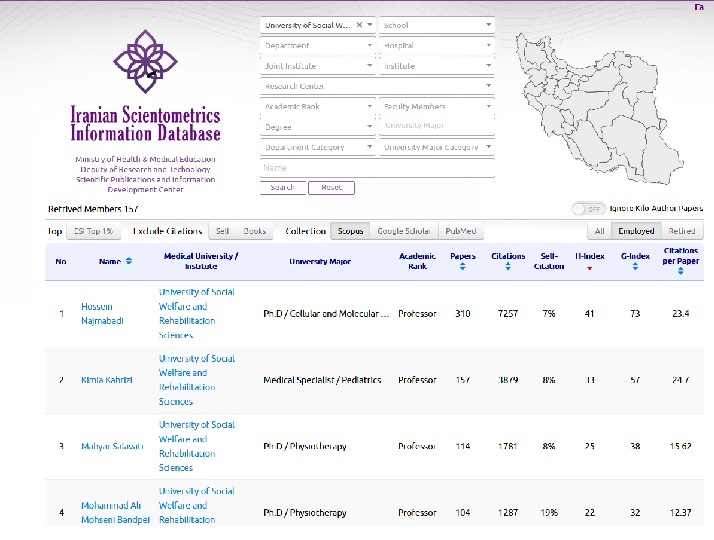Toggle the Self citations exclusion option
714x540 pixels.
point(223,231)
